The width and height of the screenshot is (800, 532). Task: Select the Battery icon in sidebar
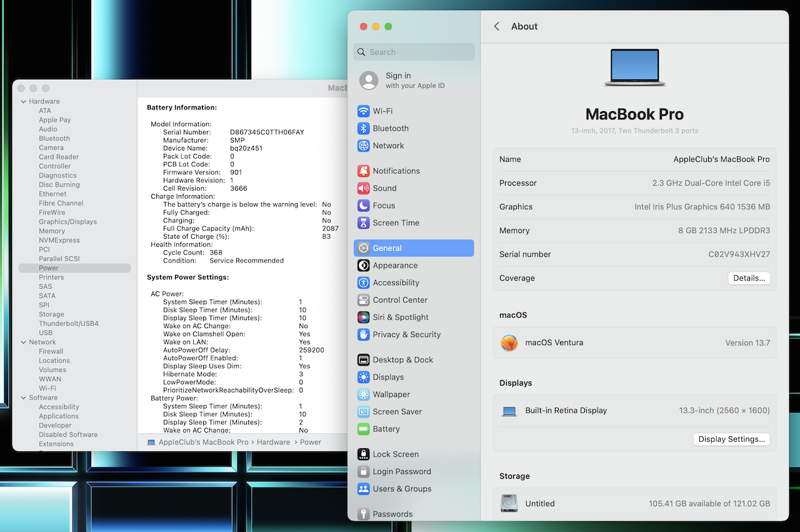pos(363,429)
